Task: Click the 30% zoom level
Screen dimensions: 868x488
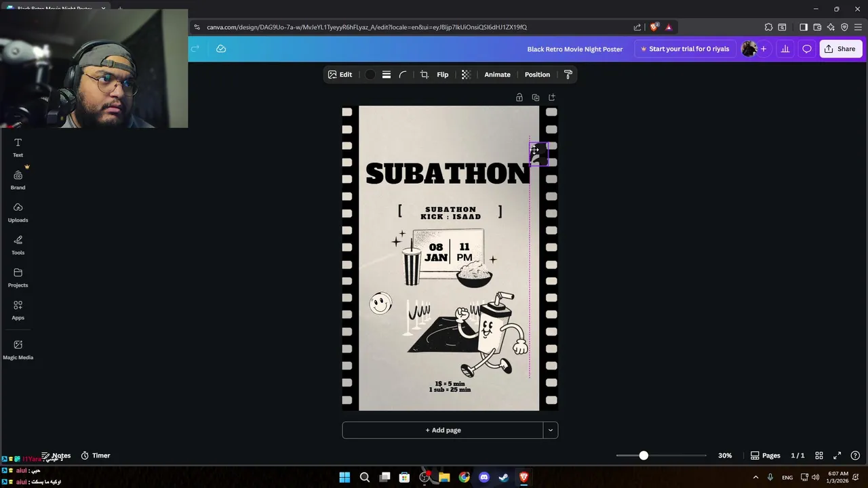Action: (725, 455)
